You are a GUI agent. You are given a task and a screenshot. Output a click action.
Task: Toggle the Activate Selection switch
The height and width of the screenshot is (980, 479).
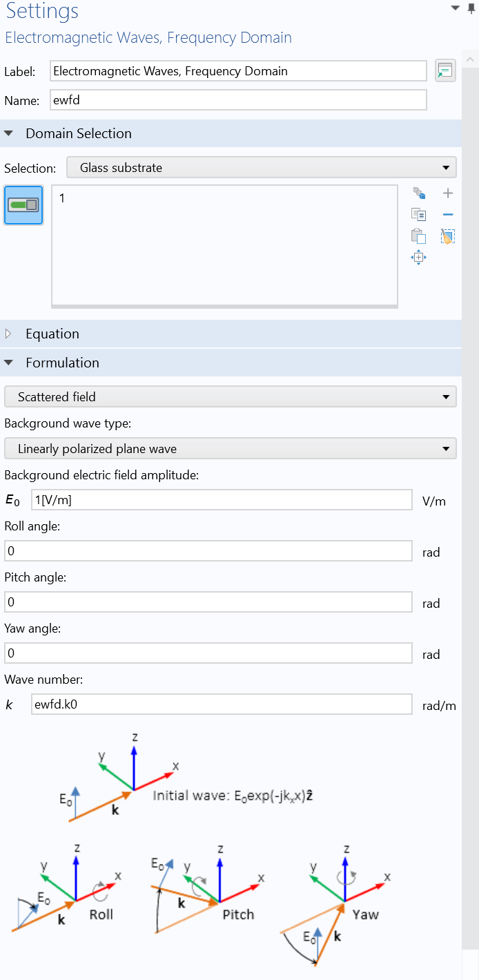(23, 204)
